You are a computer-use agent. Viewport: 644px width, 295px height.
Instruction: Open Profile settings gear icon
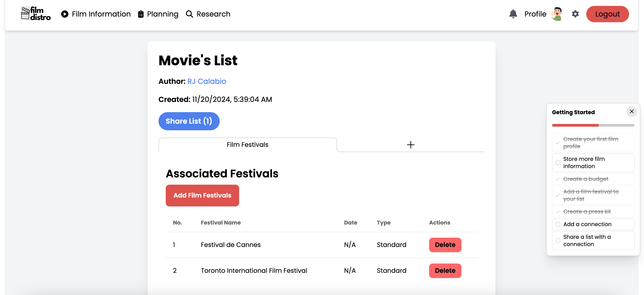575,14
